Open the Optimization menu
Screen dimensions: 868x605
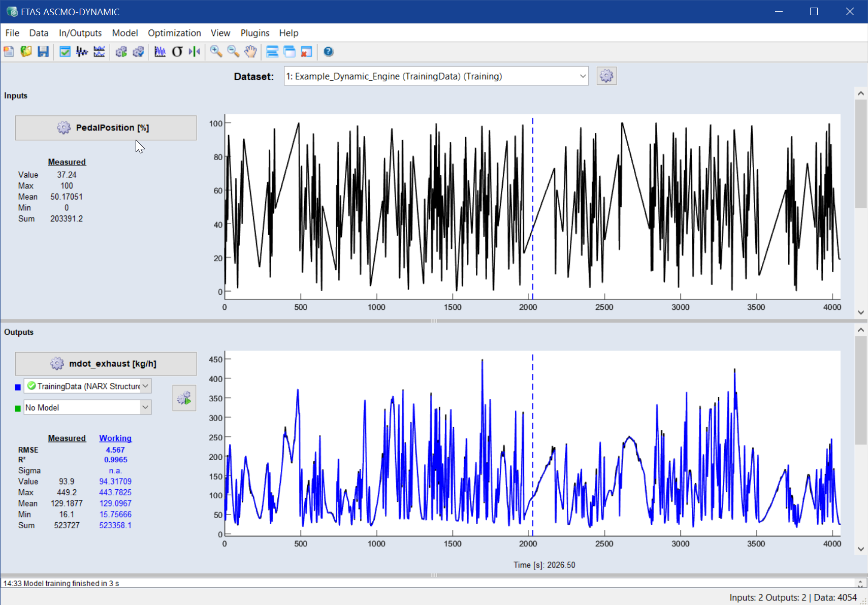pos(174,33)
